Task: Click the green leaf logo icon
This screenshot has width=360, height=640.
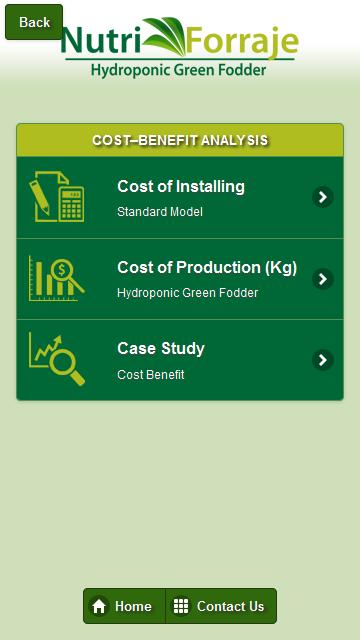Action: (165, 36)
